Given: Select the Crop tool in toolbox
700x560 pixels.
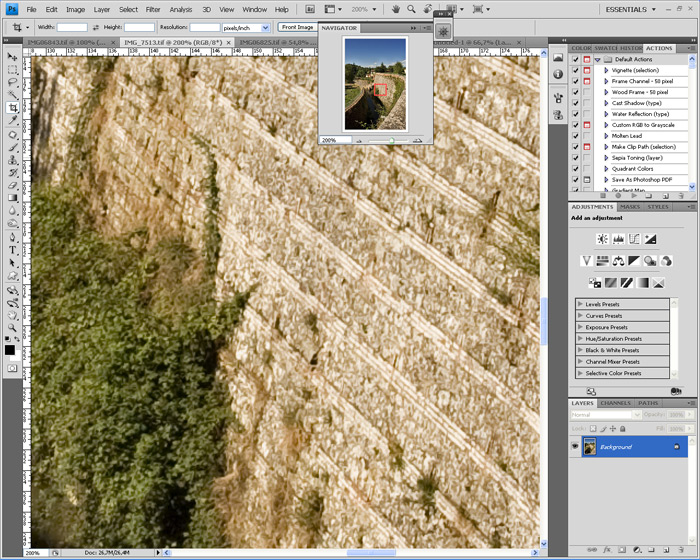Looking at the screenshot, I should (12, 108).
